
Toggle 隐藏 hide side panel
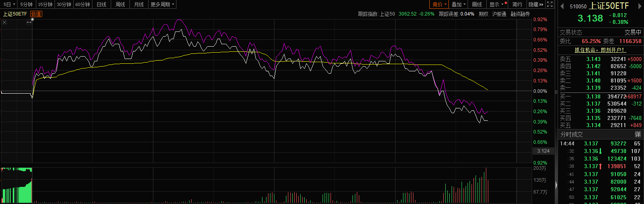[x=535, y=4]
